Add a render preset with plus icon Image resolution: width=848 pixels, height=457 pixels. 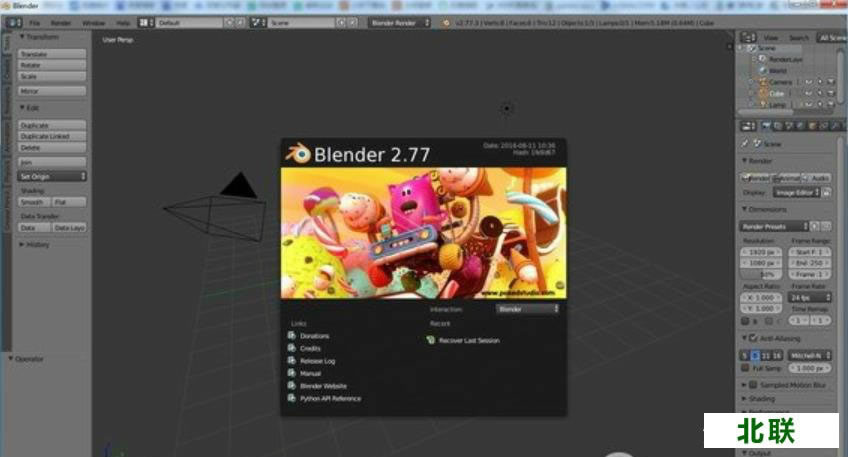tap(815, 226)
